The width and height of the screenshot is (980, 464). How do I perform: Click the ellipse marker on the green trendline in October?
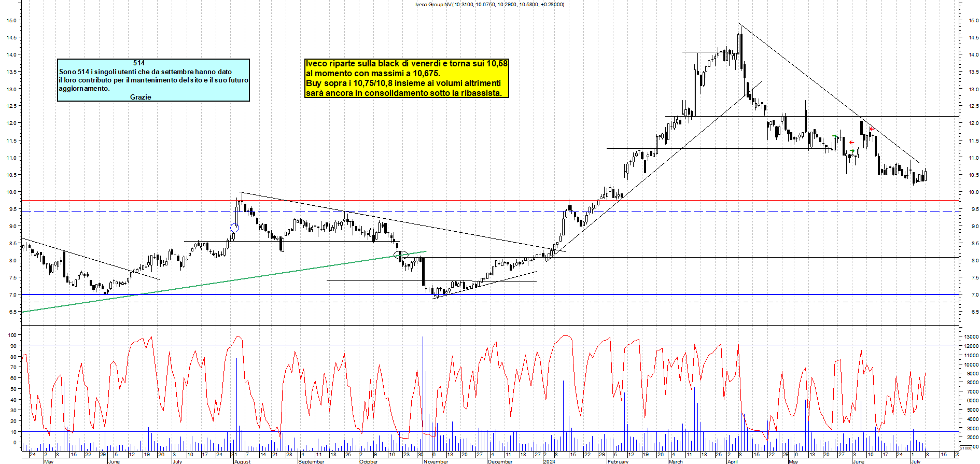(401, 255)
